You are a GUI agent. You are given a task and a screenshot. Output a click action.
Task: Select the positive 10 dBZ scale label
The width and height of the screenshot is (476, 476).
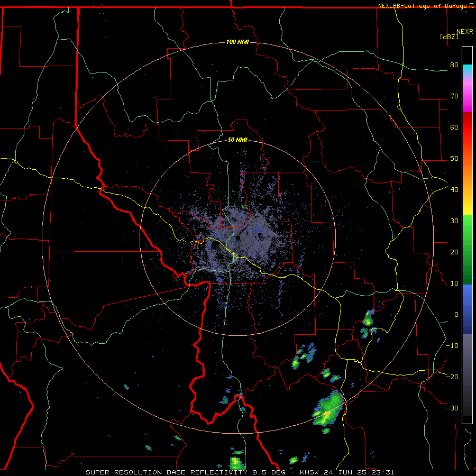pyautogui.click(x=454, y=283)
